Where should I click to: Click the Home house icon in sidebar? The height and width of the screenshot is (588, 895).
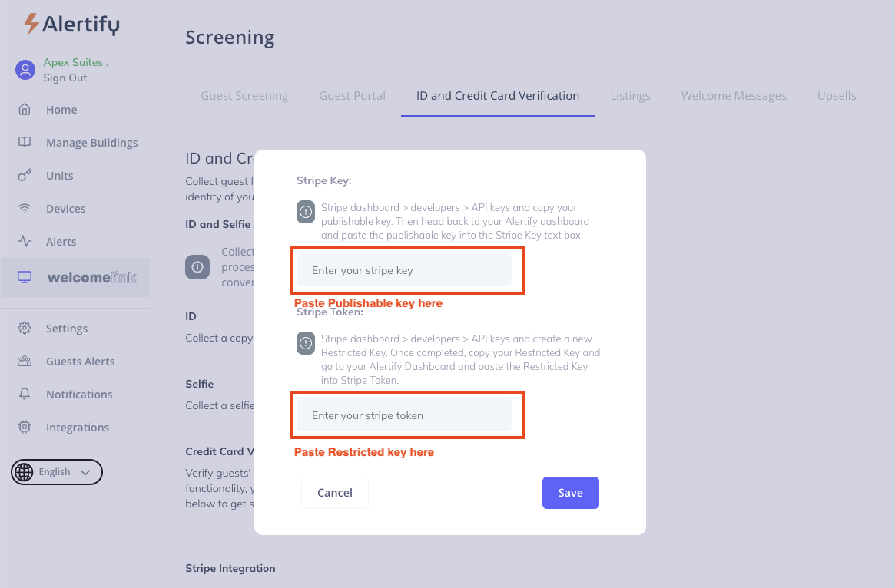[x=25, y=110]
